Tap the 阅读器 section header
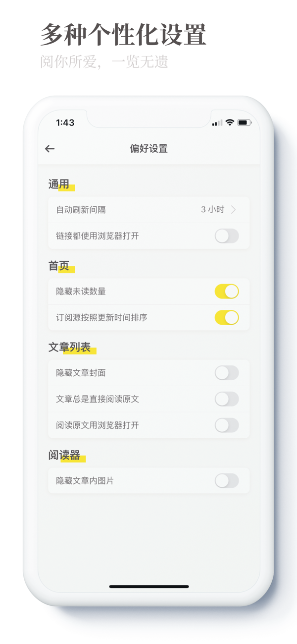Image resolution: width=297 pixels, height=644 pixels. coord(64,455)
